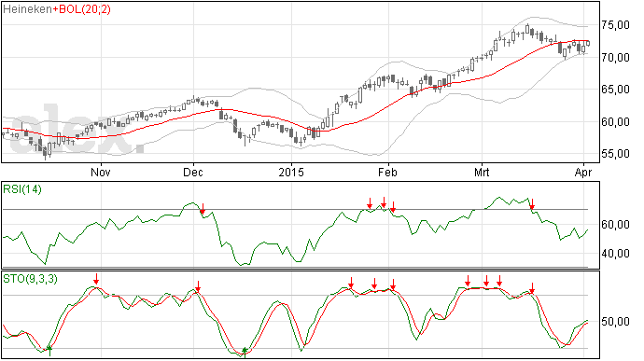Click the Apr month label
The height and width of the screenshot is (361, 644).
(x=583, y=172)
